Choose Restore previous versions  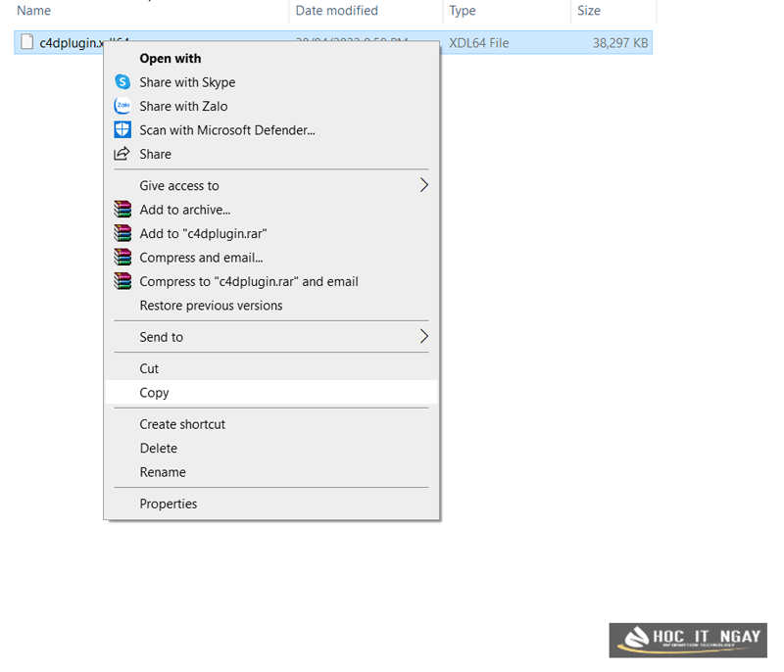tap(271, 306)
